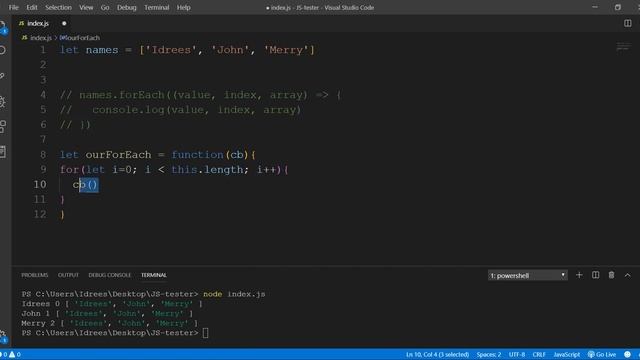Open the Search view in activity bar

3,51
